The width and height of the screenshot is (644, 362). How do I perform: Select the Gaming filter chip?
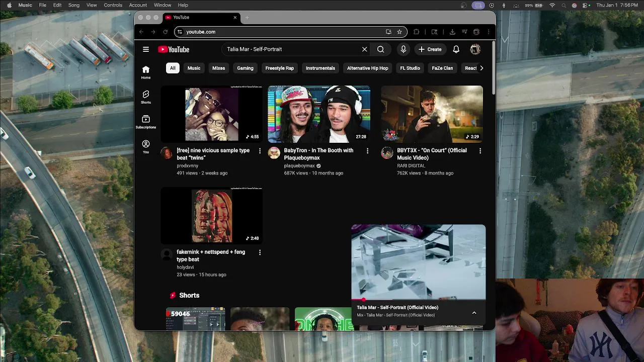pyautogui.click(x=245, y=68)
